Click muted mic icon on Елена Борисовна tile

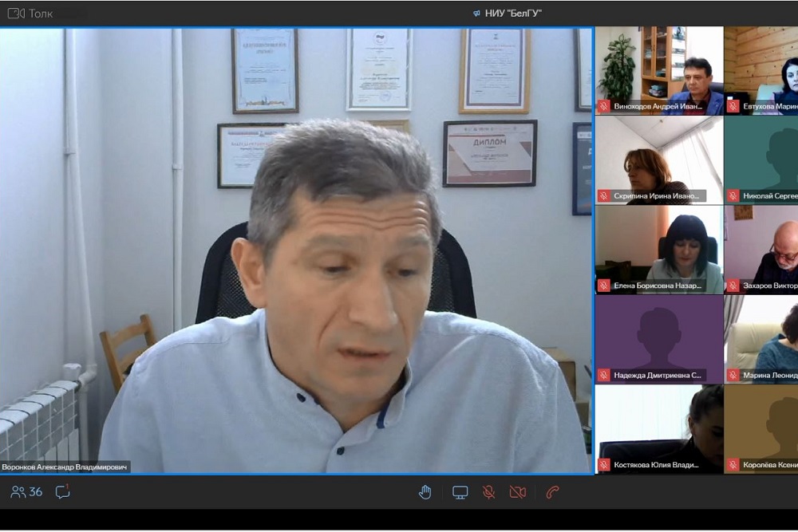604,286
